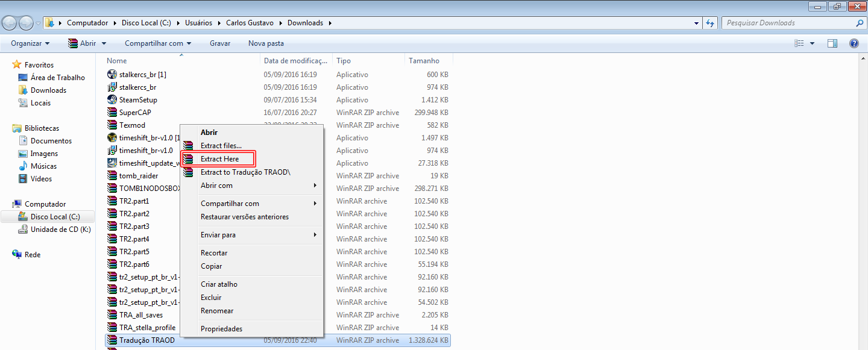Choose Extract to Tradução TRAOD\

coord(245,172)
